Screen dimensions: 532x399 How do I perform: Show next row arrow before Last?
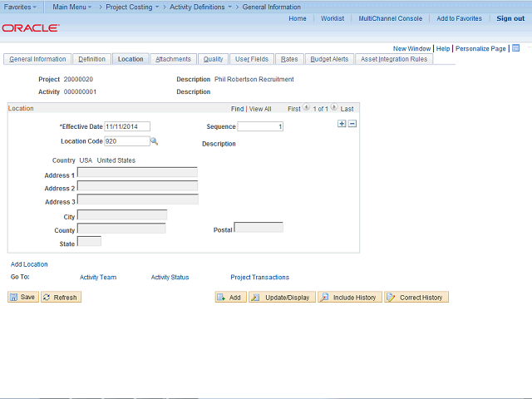tap(334, 107)
